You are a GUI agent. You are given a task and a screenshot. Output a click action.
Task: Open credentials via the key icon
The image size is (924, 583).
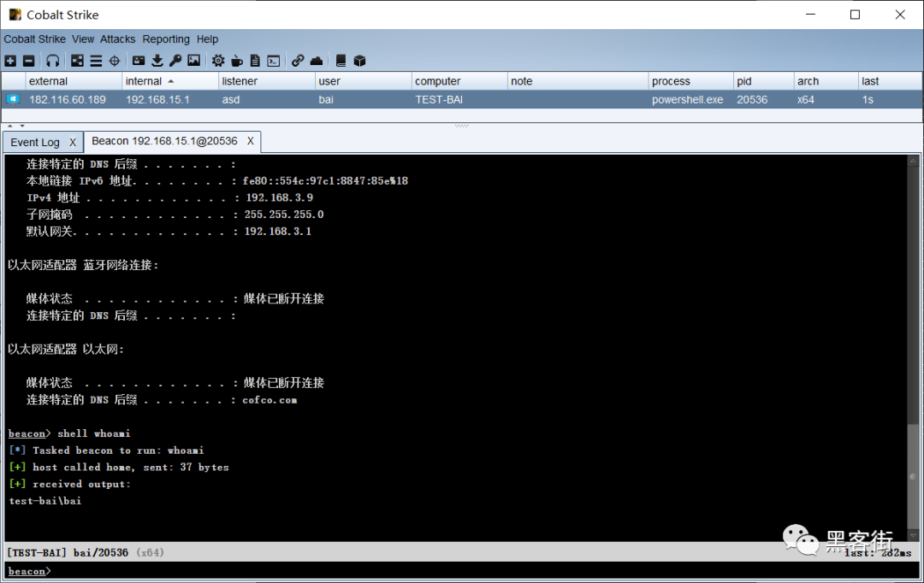175,61
